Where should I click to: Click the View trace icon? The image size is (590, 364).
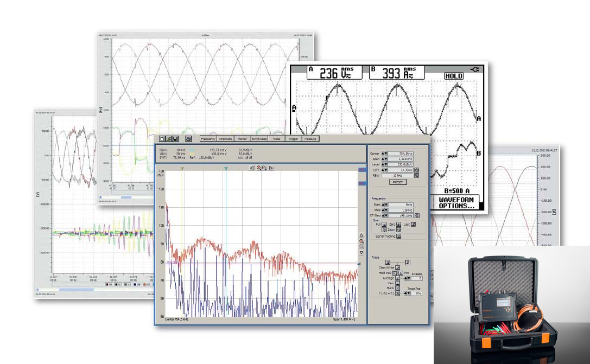[398, 283]
